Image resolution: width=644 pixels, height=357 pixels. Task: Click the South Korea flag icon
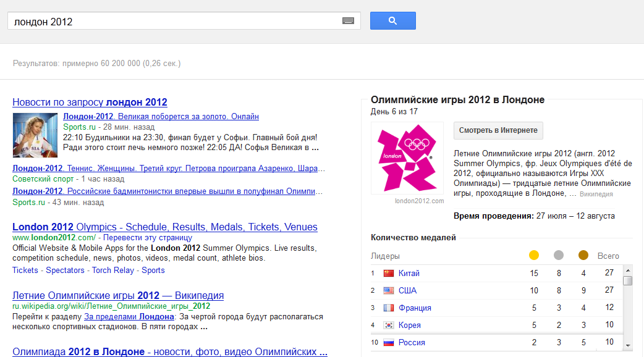coord(389,325)
